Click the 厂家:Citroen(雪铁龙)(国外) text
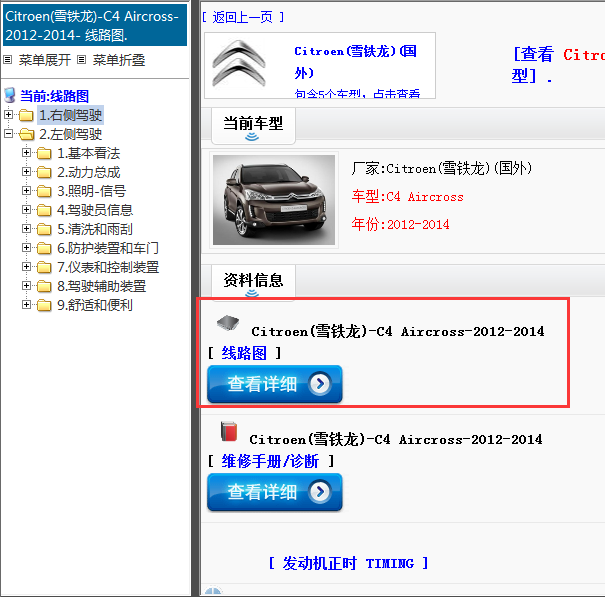 tap(442, 169)
